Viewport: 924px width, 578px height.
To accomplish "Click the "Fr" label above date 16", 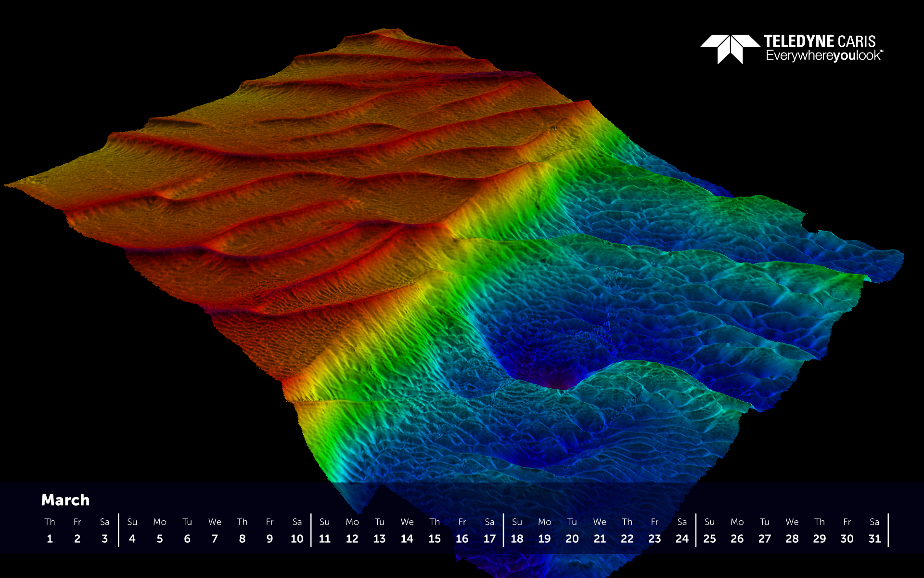I will pos(462,522).
